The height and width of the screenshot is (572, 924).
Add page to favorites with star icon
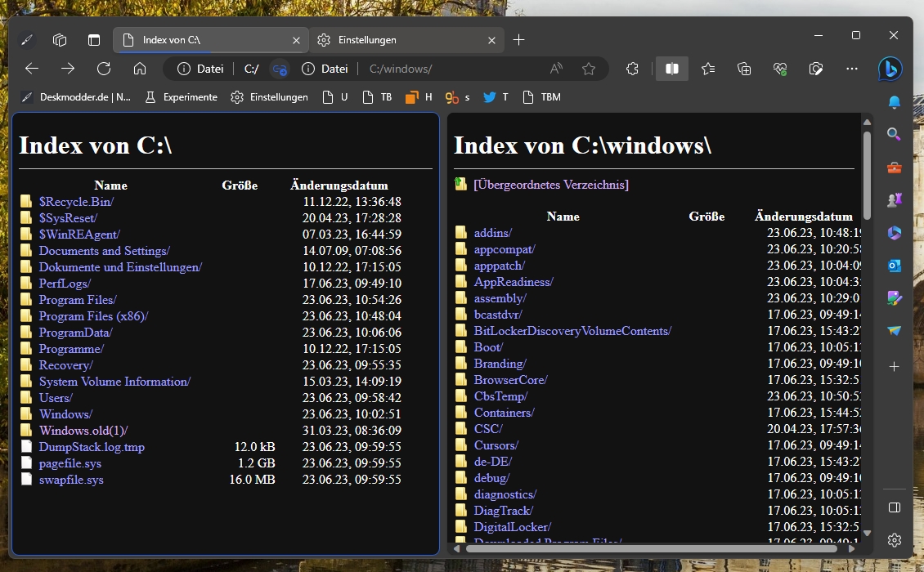(x=589, y=69)
